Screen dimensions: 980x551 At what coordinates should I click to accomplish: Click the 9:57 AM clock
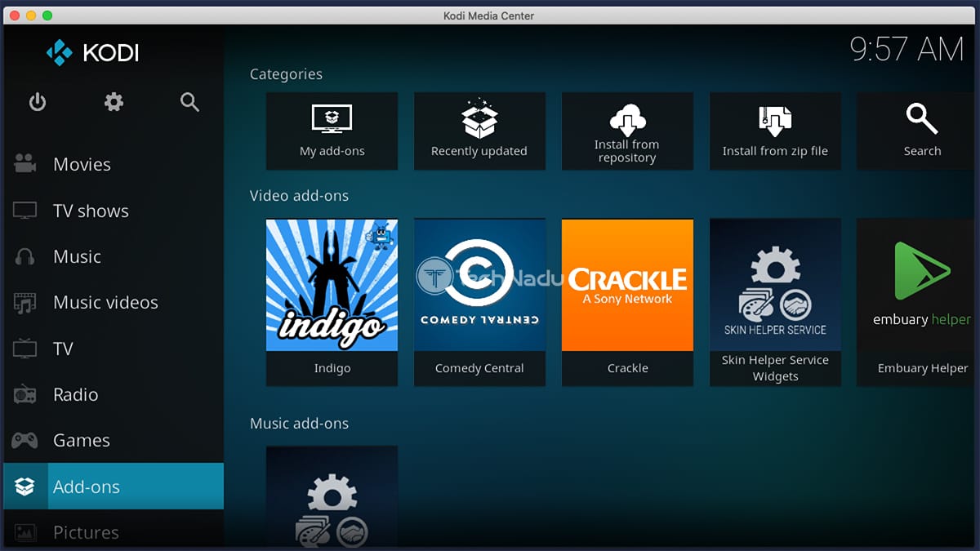(x=907, y=50)
